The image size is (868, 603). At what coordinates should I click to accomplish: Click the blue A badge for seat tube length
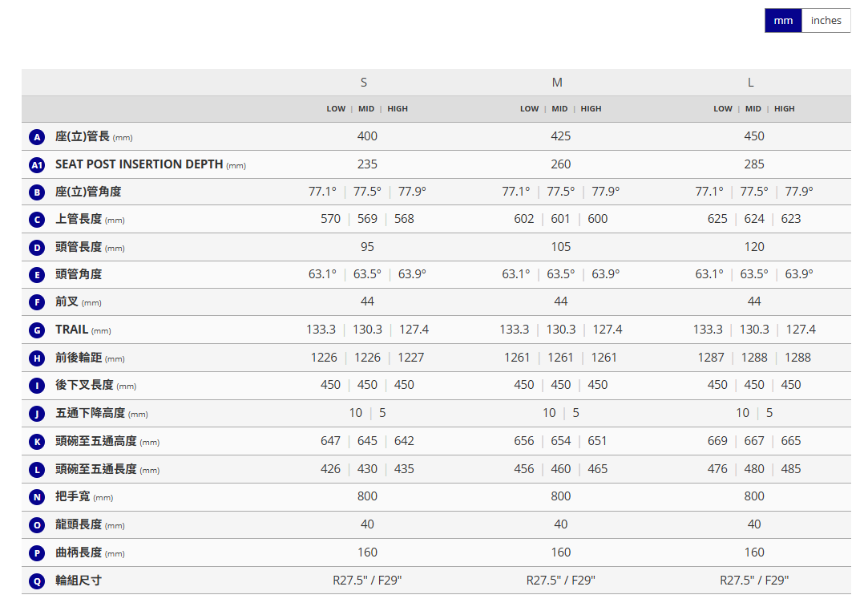[x=36, y=137]
